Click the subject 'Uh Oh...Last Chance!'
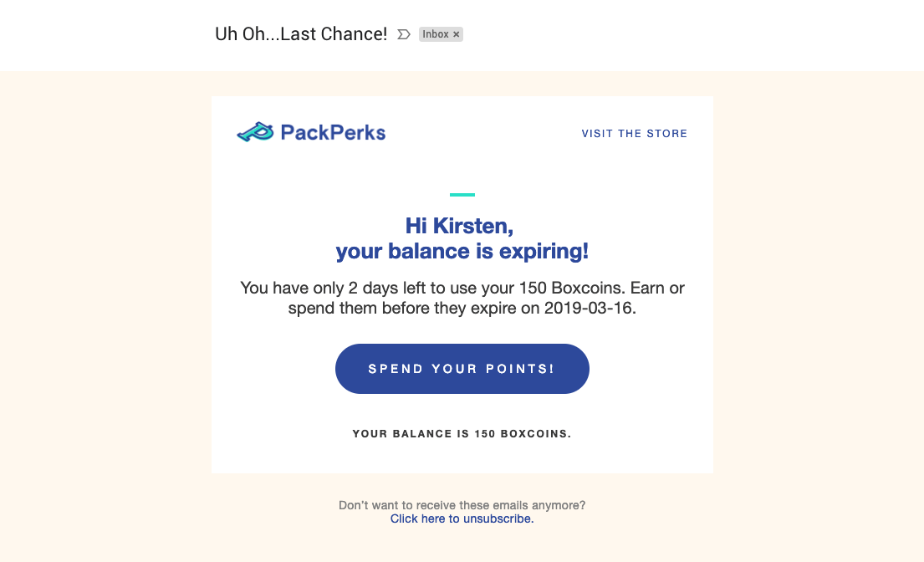This screenshot has height=562, width=924. point(301,34)
